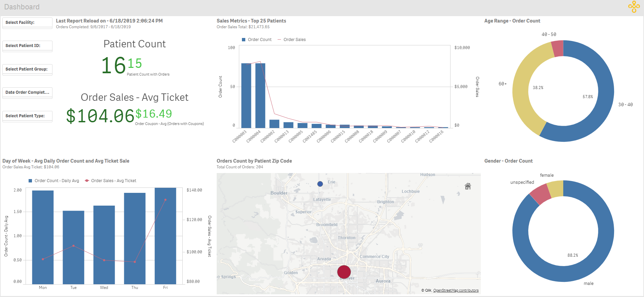Click the Patient Count KPI value 16
Image resolution: width=644 pixels, height=297 pixels.
pyautogui.click(x=113, y=65)
